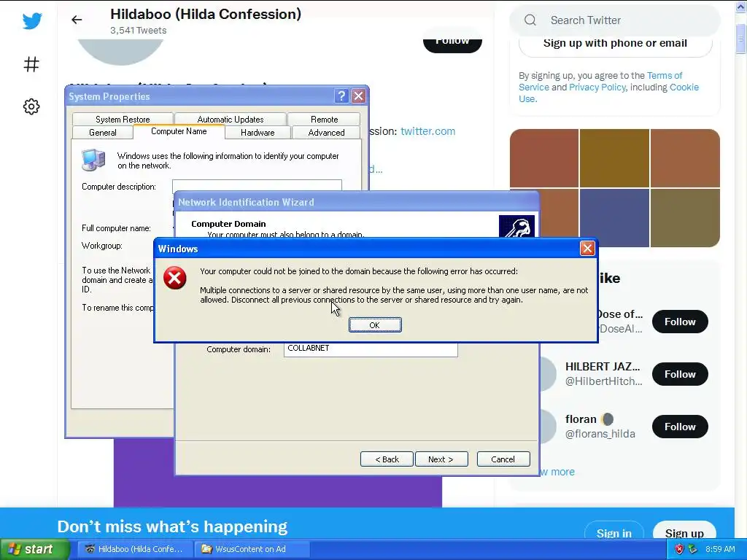
Task: Click the top-right orange-brown media thumbnail
Action: 685,158
